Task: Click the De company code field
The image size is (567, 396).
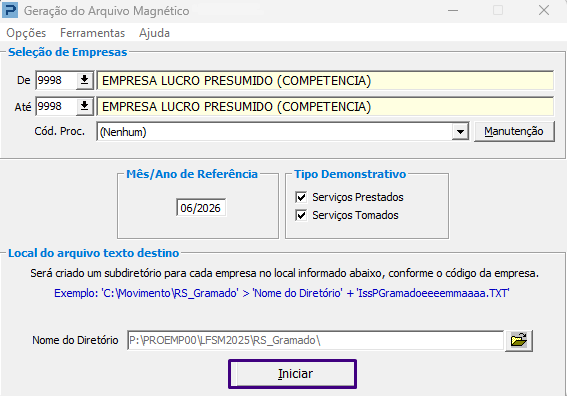Action: point(56,80)
